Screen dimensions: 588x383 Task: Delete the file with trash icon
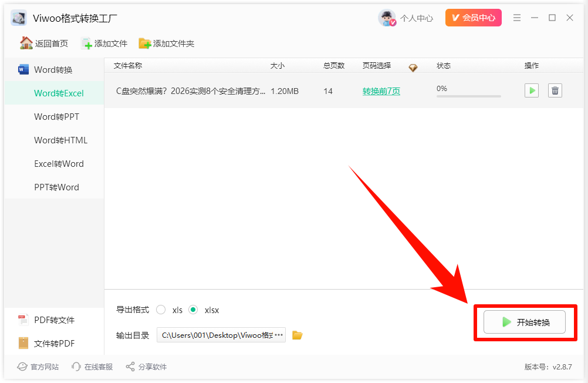click(x=555, y=90)
